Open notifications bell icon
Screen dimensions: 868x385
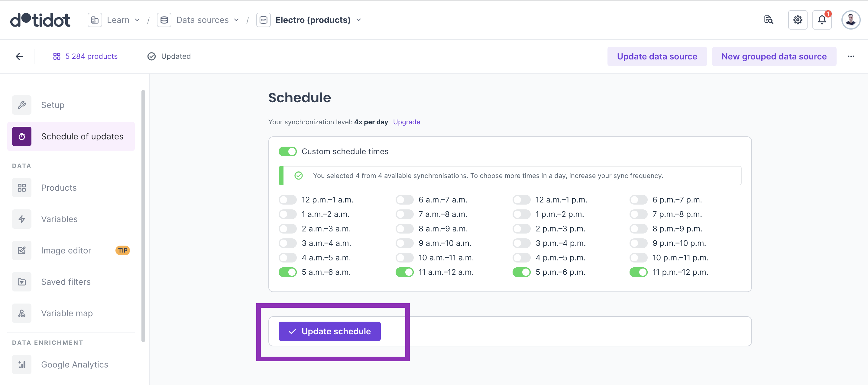[x=821, y=20]
